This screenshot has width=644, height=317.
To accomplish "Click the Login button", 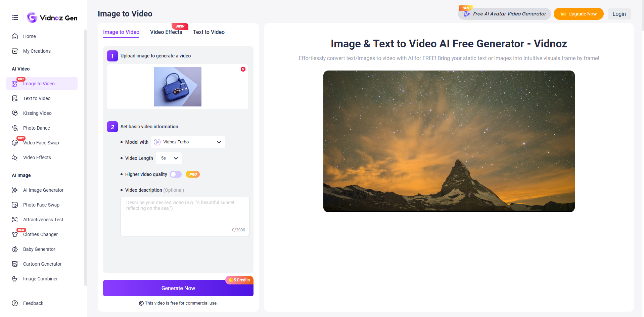I will click(619, 14).
